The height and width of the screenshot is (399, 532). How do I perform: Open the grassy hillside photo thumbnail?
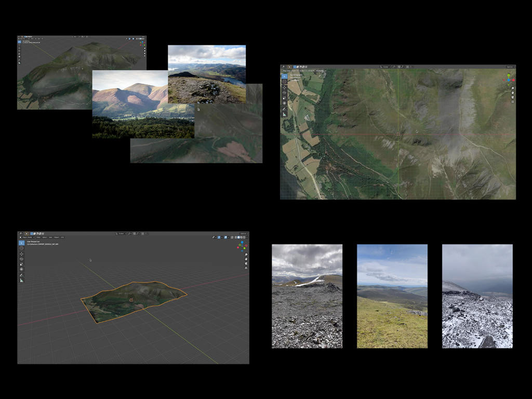pos(392,296)
